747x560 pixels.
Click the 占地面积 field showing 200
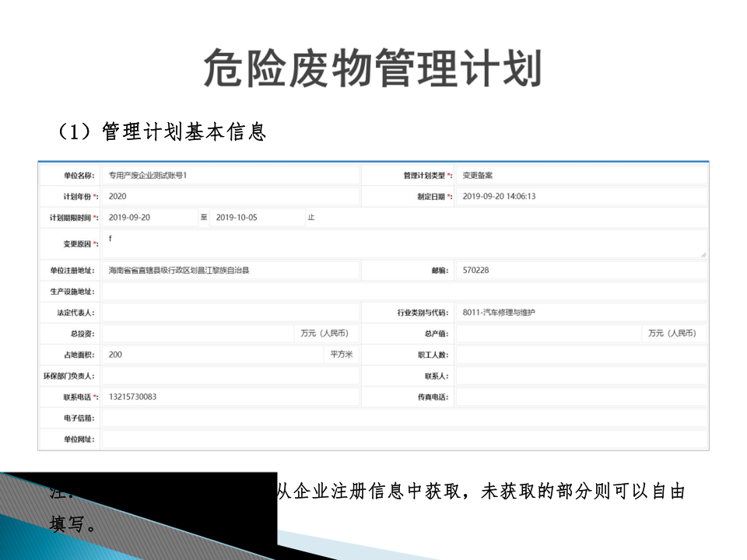coord(213,355)
